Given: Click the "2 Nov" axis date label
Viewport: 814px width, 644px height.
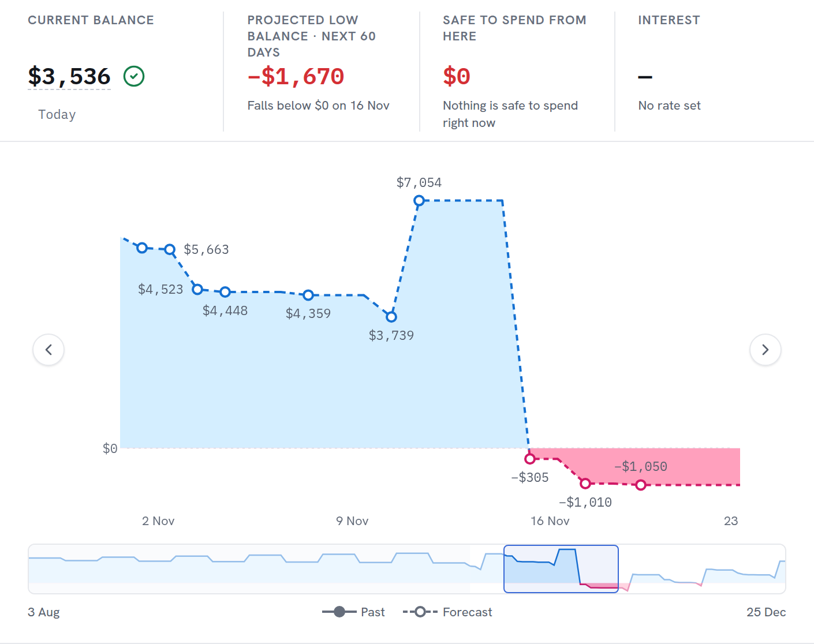Looking at the screenshot, I should [158, 521].
